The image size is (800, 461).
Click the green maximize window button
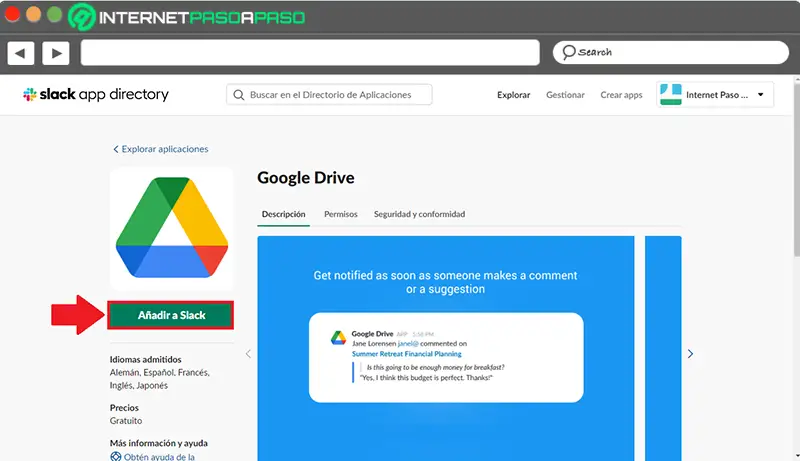point(55,15)
